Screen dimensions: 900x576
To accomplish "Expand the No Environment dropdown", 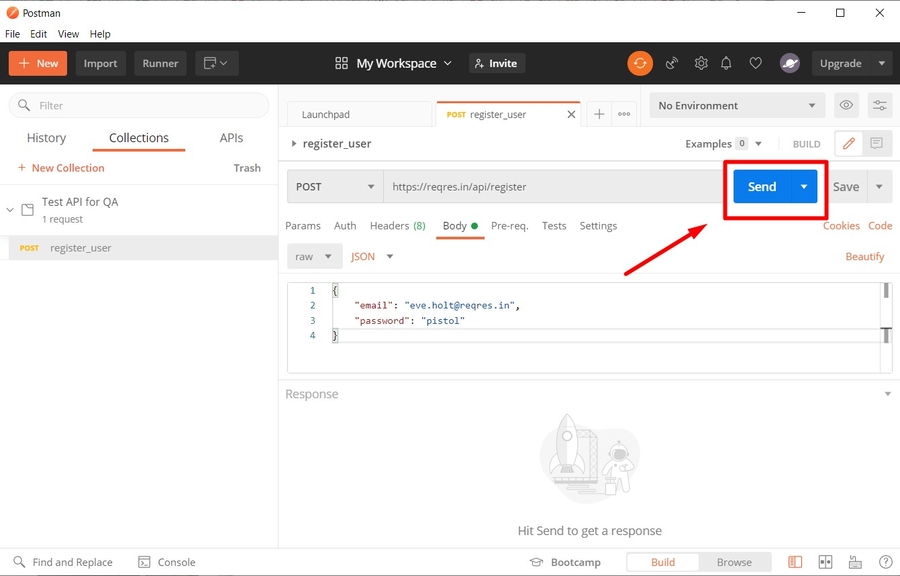I will coord(736,105).
